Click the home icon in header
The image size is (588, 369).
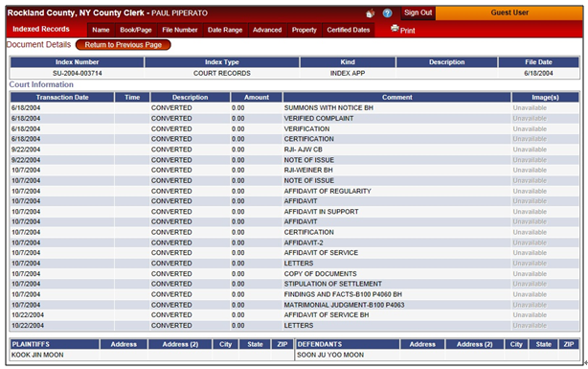[370, 13]
